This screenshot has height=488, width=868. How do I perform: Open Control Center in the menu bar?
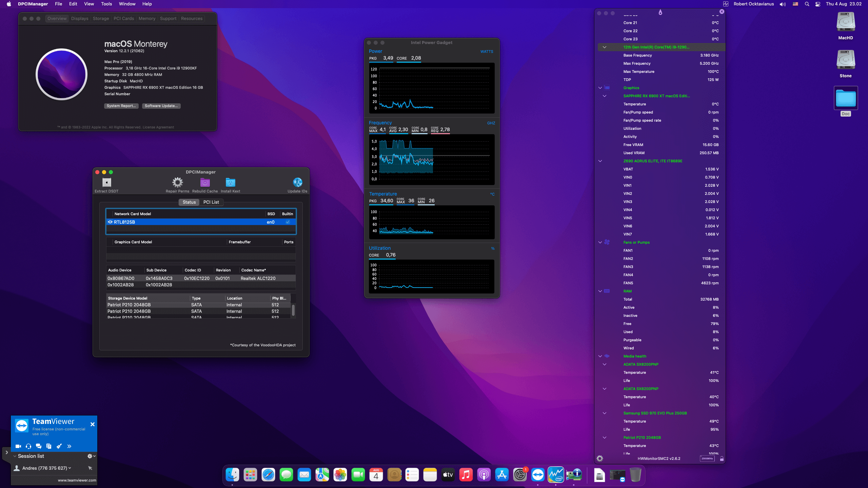click(818, 4)
